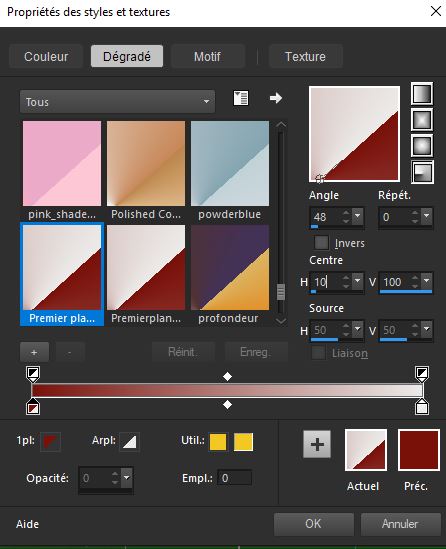Select the rectangular gradient style icon
Image resolution: width=446 pixels, height=549 pixels.
[422, 120]
